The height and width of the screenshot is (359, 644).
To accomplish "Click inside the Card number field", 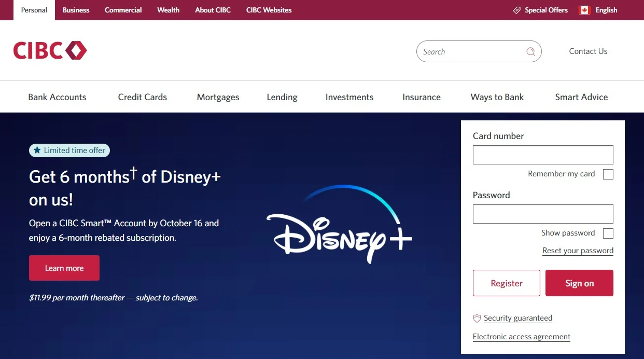I will 542,155.
